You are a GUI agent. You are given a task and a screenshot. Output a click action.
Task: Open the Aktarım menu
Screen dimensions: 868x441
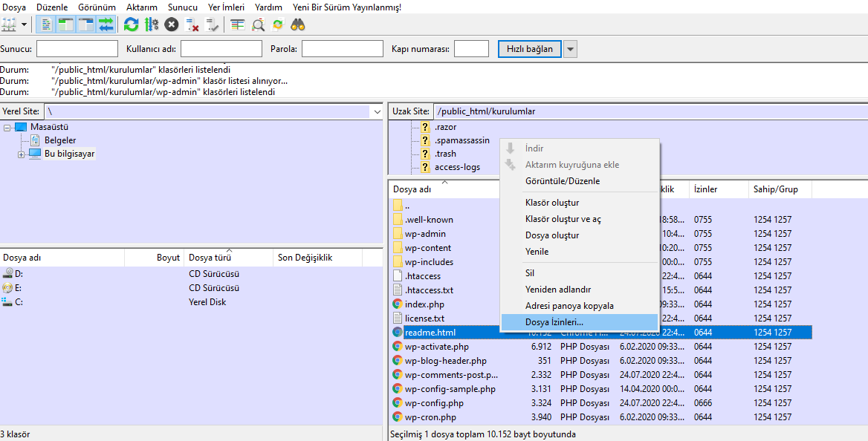point(142,7)
